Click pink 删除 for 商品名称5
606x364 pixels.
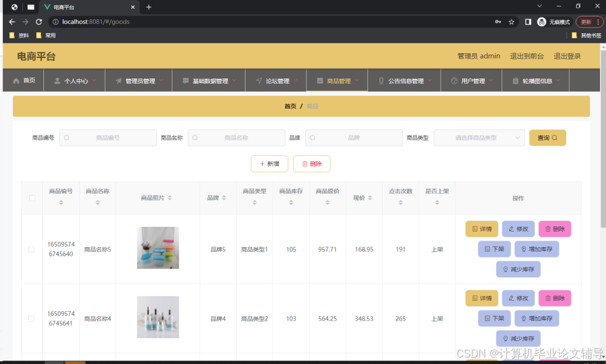554,229
